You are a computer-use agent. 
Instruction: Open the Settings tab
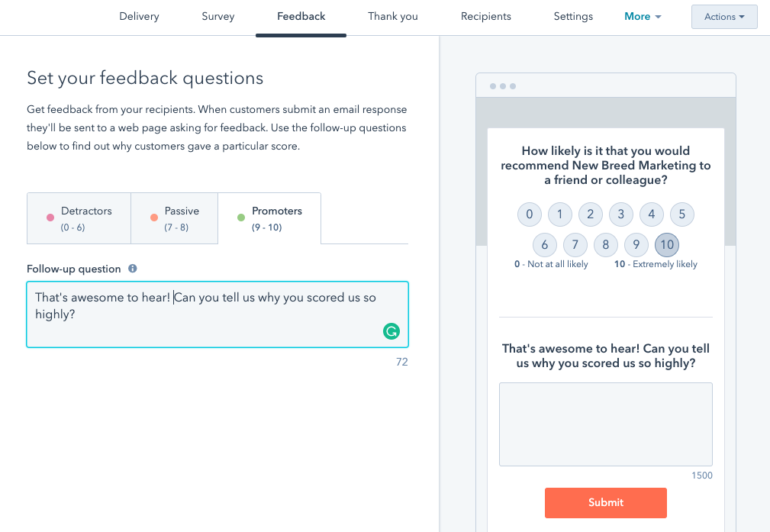tap(572, 16)
